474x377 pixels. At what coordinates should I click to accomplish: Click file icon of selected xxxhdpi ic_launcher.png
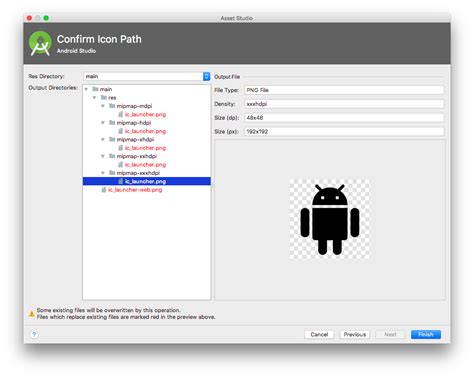[121, 181]
